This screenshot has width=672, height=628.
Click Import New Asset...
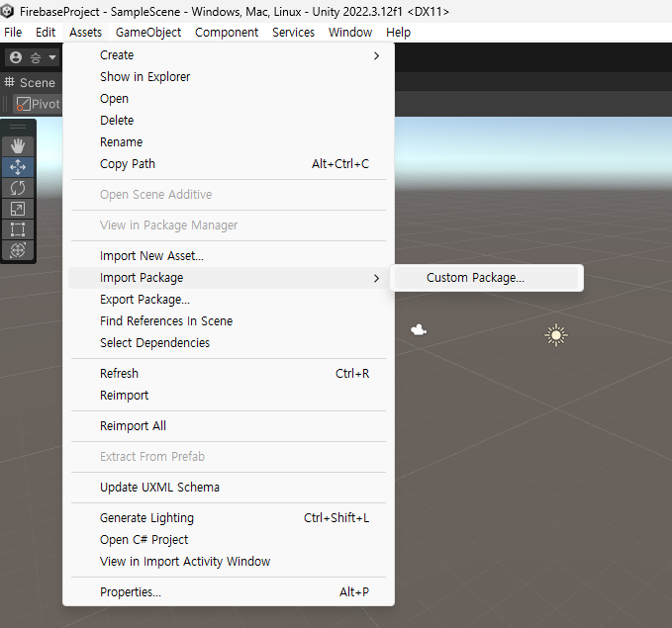(229, 256)
